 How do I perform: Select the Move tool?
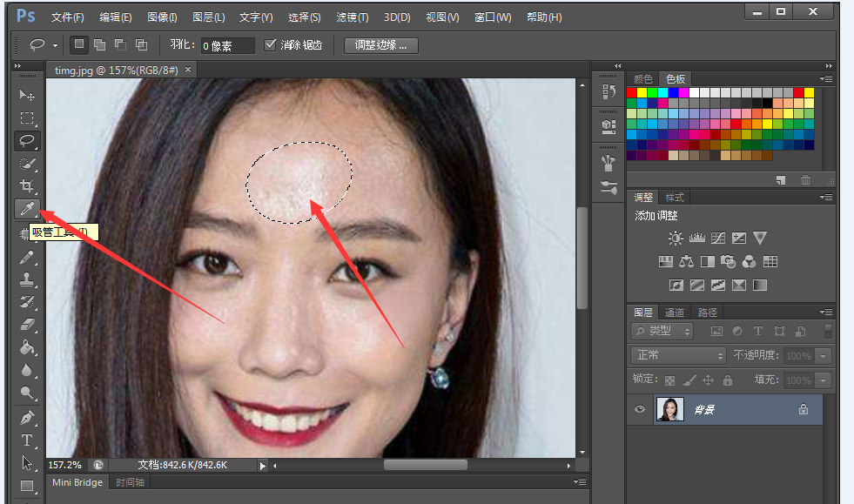(27, 96)
